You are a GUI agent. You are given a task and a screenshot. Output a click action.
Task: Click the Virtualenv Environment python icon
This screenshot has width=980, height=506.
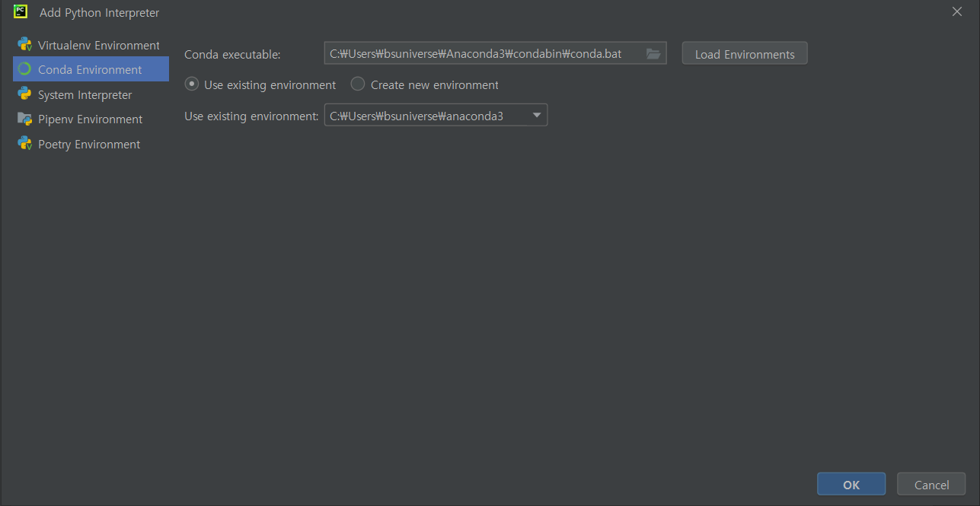(x=24, y=45)
